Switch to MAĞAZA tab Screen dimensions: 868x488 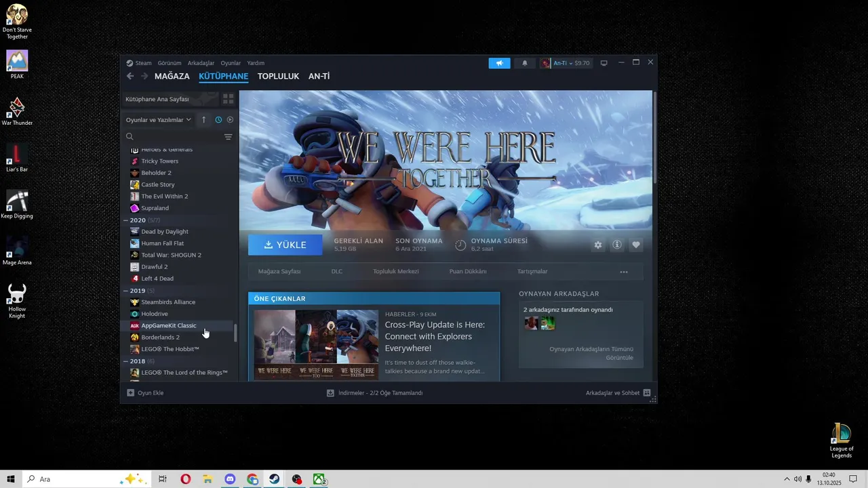172,77
